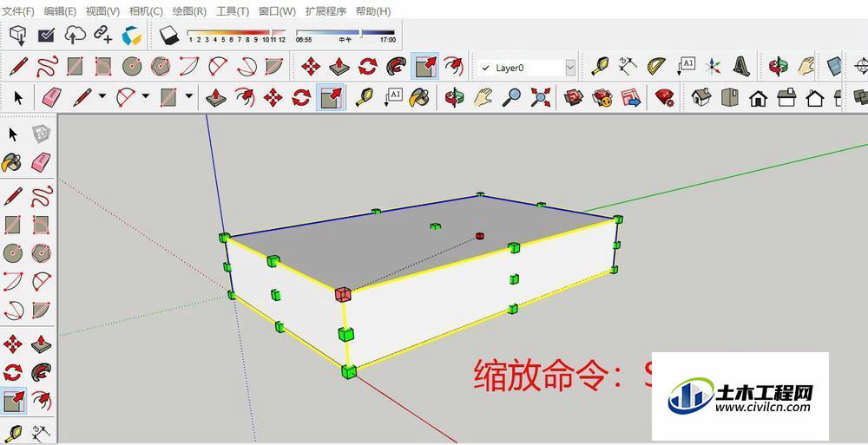Select the Circle tool in the left palette
The width and height of the screenshot is (868, 445).
pyautogui.click(x=12, y=253)
